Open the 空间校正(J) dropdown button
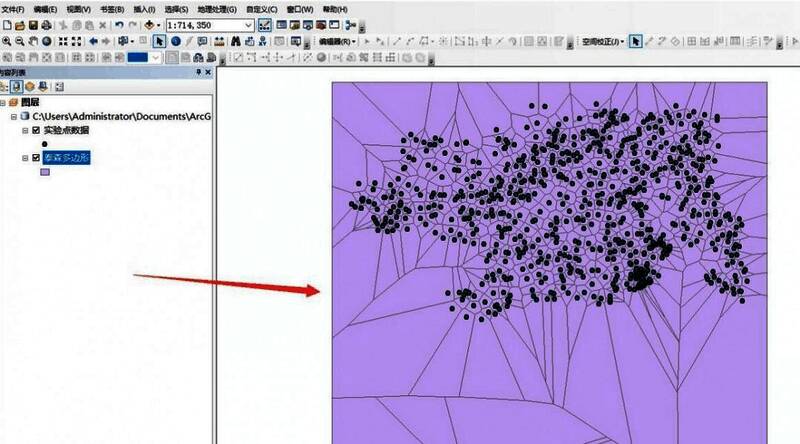The height and width of the screenshot is (444, 800). pyautogui.click(x=603, y=41)
